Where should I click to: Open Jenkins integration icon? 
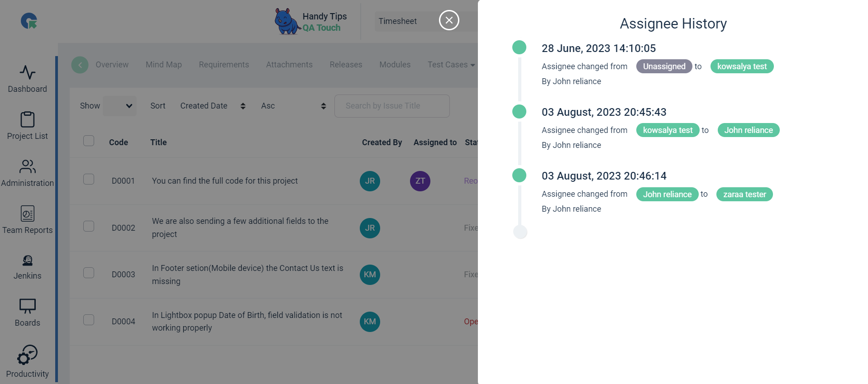click(x=27, y=261)
